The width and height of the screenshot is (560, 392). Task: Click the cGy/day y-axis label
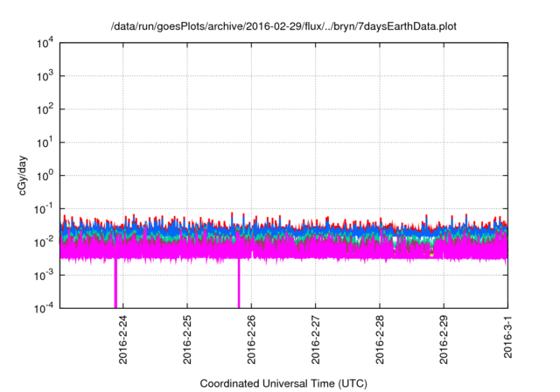pyautogui.click(x=23, y=175)
